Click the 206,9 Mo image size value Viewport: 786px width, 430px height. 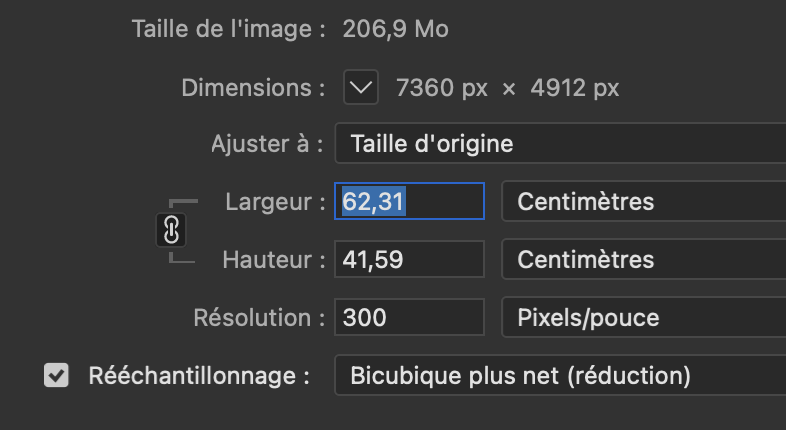pyautogui.click(x=396, y=29)
